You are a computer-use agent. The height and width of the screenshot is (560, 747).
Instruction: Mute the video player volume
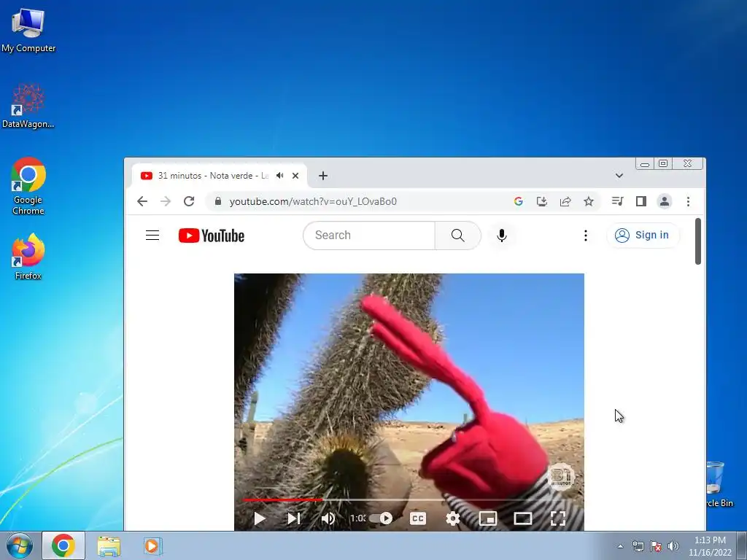pos(328,518)
